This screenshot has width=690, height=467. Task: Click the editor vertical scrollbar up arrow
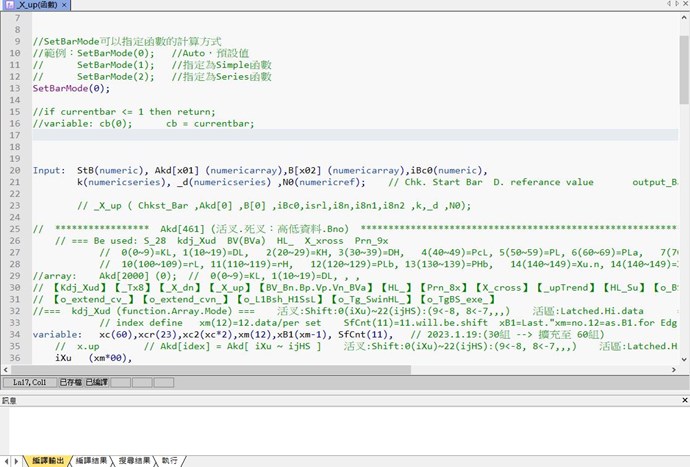tap(683, 17)
